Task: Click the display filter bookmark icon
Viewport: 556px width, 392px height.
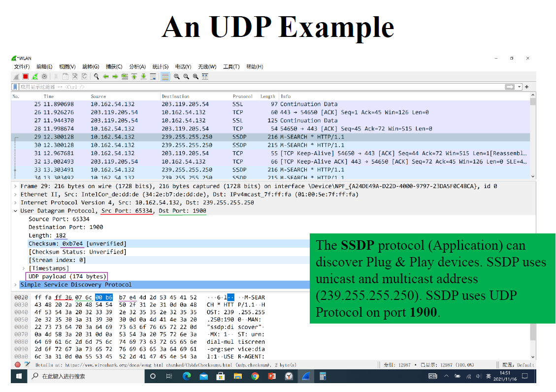Action: (x=16, y=87)
